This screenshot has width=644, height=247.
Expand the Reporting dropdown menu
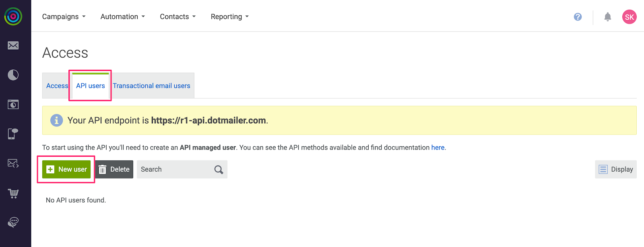point(229,17)
